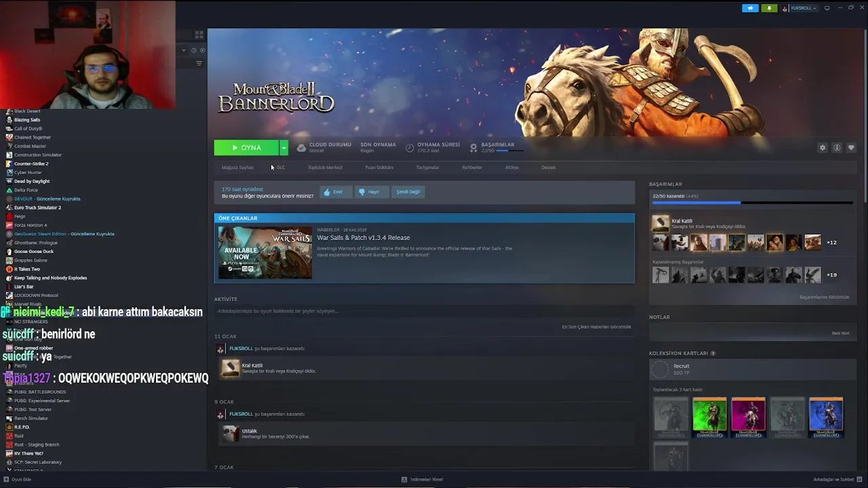Open the DLC tab
Screen dimensions: 868x488
click(280, 167)
